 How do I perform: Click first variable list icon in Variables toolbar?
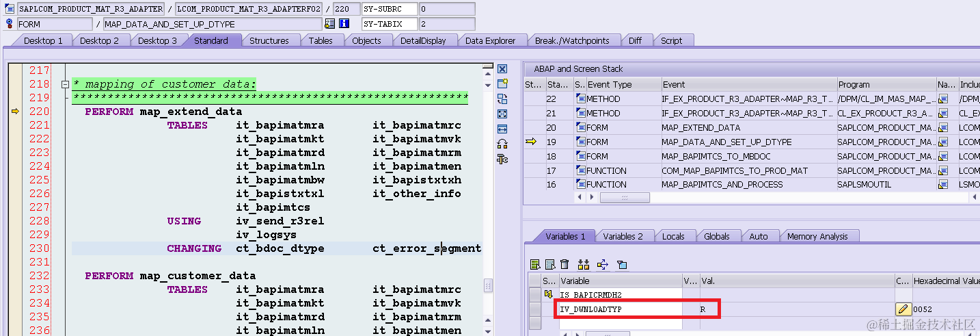pyautogui.click(x=535, y=264)
